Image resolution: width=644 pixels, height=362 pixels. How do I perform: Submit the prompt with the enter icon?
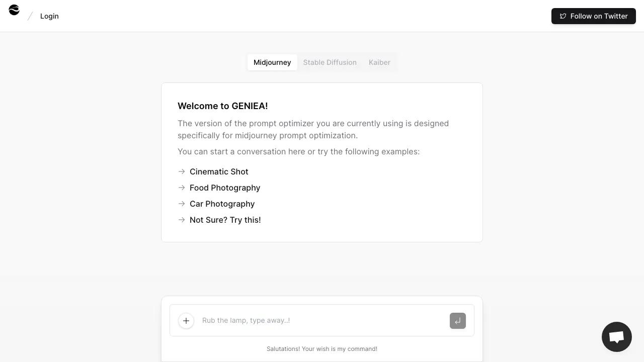[458, 321]
